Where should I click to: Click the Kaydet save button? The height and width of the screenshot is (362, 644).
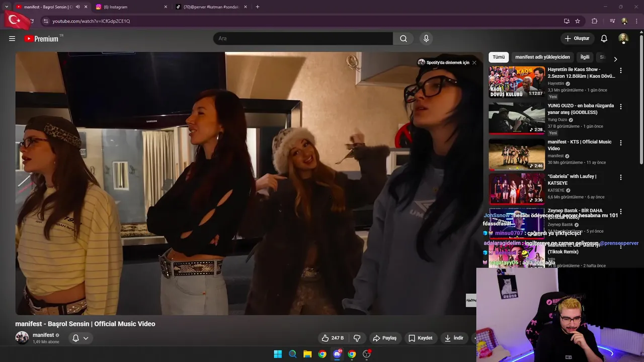tap(421, 338)
